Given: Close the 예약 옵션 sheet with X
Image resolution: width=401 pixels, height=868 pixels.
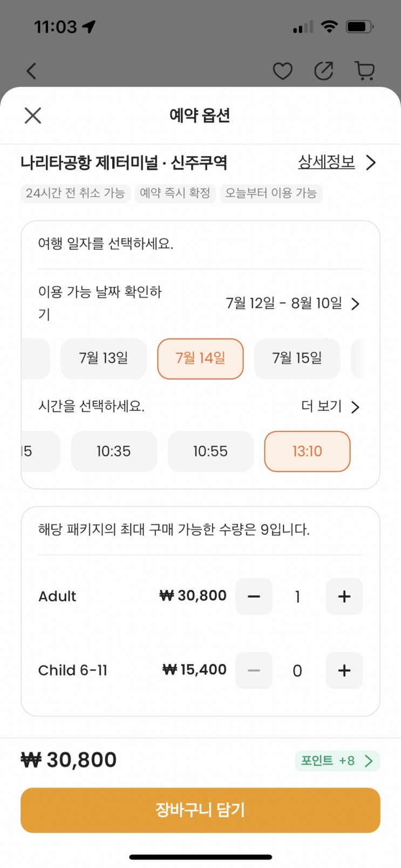Looking at the screenshot, I should (33, 115).
